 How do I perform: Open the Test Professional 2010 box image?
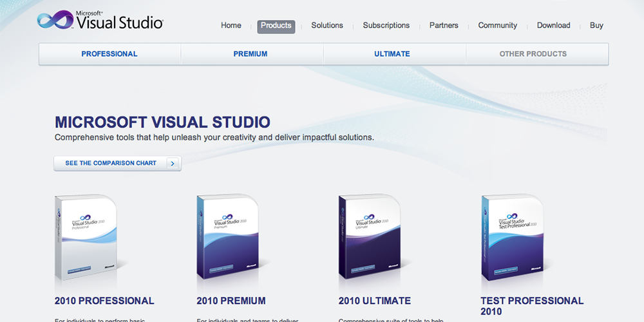[x=513, y=236]
